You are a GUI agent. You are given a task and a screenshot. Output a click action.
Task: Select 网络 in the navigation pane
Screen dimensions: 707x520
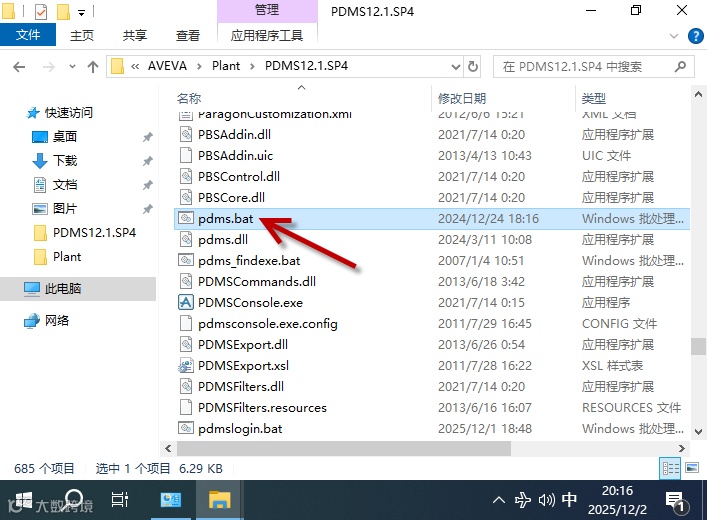pos(56,321)
